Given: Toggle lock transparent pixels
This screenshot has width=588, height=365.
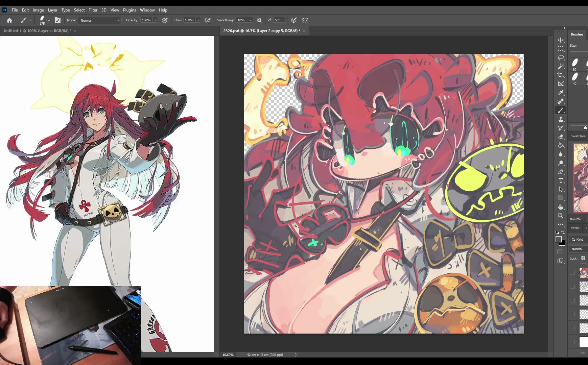Looking at the screenshot, I should [583, 258].
